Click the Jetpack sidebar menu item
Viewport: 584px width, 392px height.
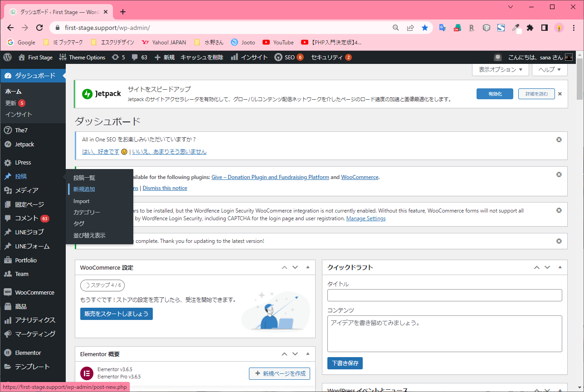(x=24, y=144)
